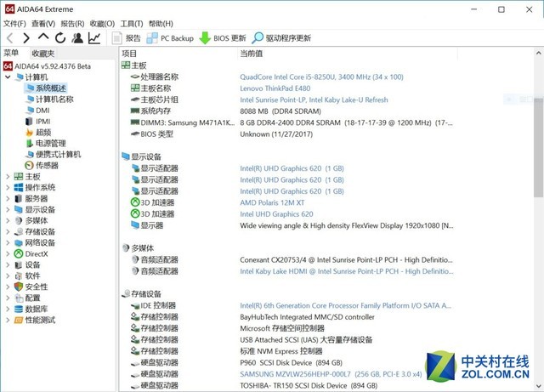Expand the 操作系统 tree node
The height and width of the screenshot is (392, 544).
click(8, 187)
